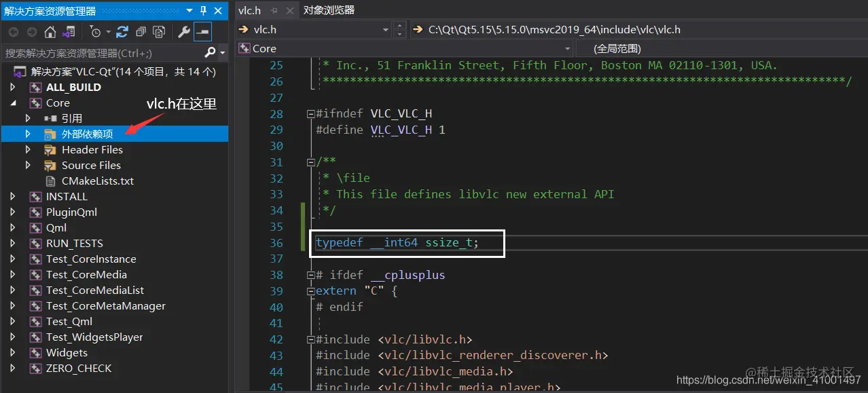This screenshot has width=868, height=393.
Task: Expand the PluginQml project
Action: click(x=12, y=212)
